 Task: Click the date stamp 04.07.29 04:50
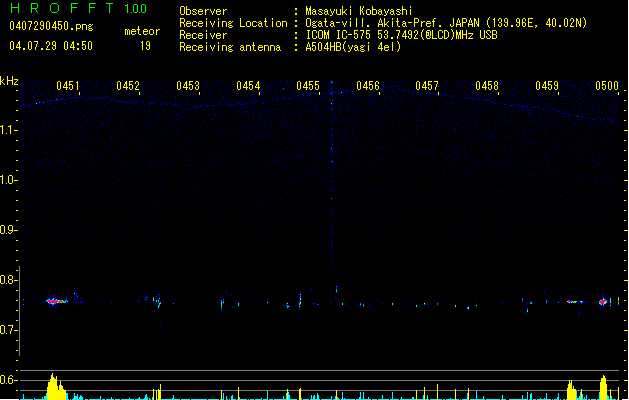(x=51, y=46)
